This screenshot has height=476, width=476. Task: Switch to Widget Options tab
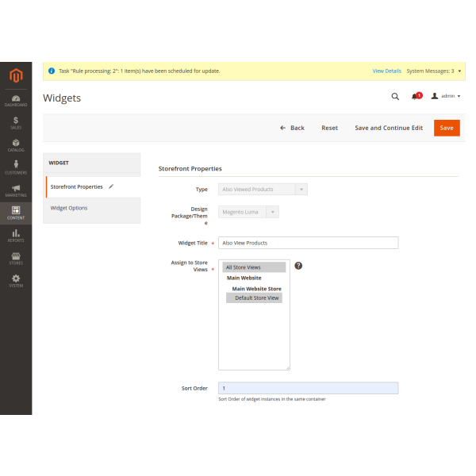[x=69, y=208]
